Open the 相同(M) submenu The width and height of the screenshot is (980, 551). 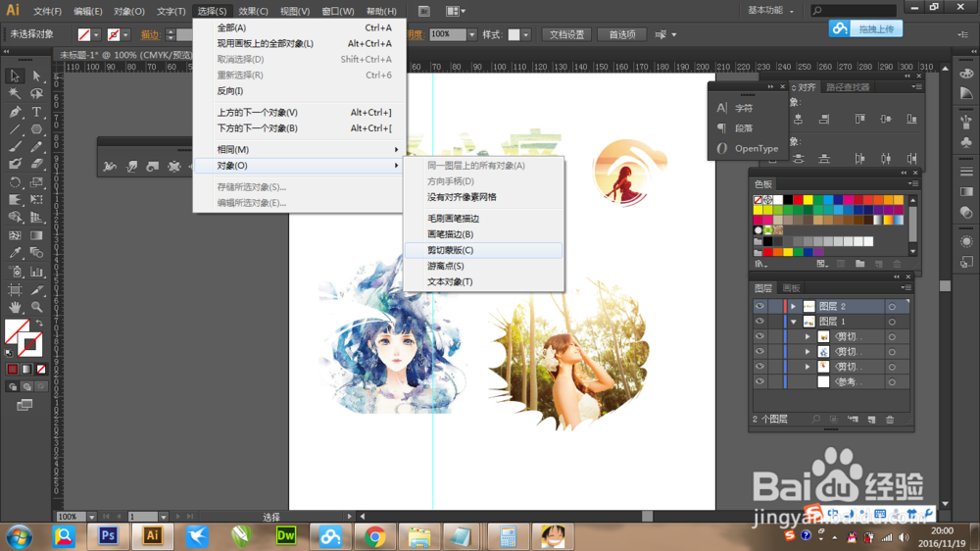pyautogui.click(x=299, y=149)
